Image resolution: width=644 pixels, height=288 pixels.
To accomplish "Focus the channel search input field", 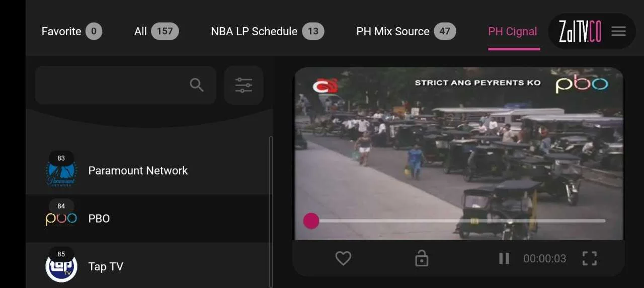I will (126, 85).
